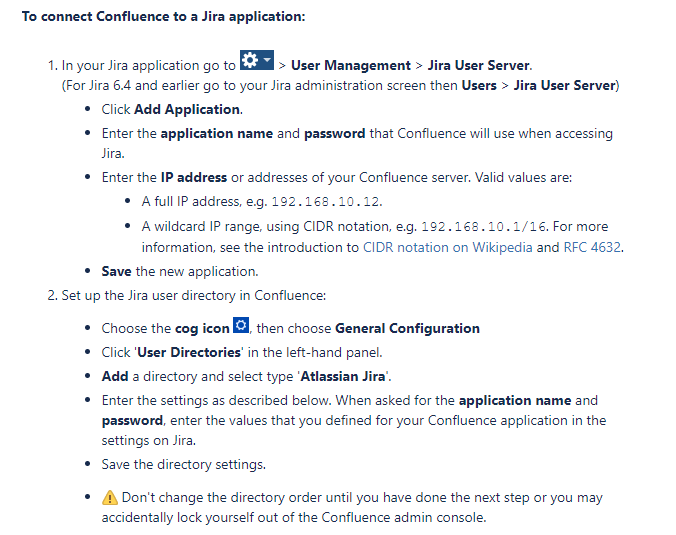Open the CIDR notation on Wikipedia link
Screen dimensions: 676x535
[x=448, y=247]
